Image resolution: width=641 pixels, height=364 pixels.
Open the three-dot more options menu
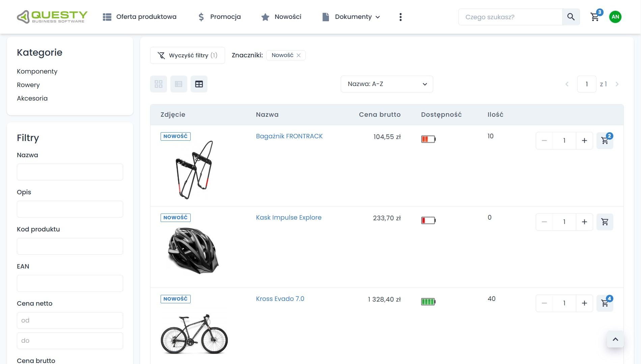pos(400,17)
